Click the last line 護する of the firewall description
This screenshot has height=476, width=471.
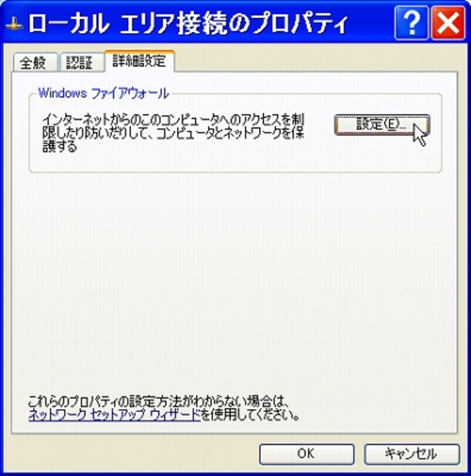[x=59, y=147]
